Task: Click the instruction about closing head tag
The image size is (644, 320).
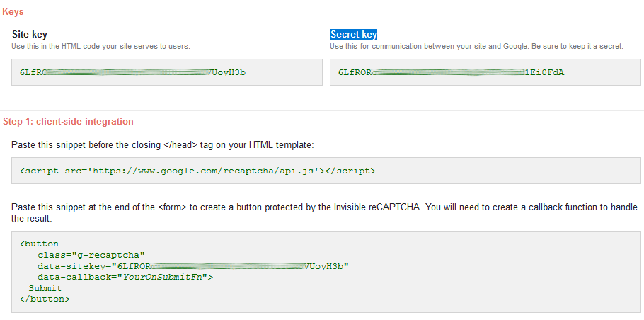Action: coord(162,144)
